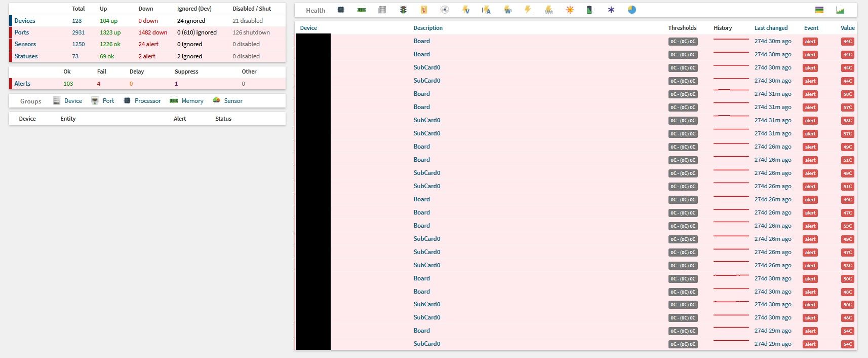Open the Groups menu label

31,101
